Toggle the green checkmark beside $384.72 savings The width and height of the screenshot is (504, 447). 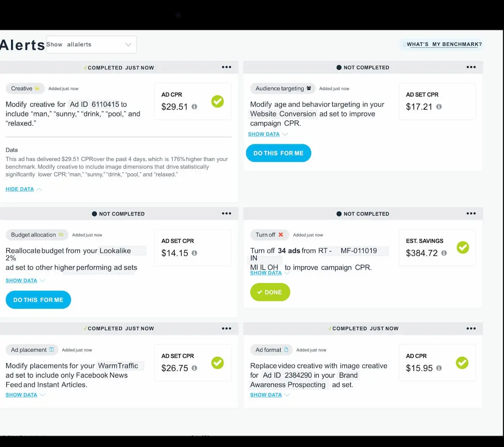click(462, 247)
